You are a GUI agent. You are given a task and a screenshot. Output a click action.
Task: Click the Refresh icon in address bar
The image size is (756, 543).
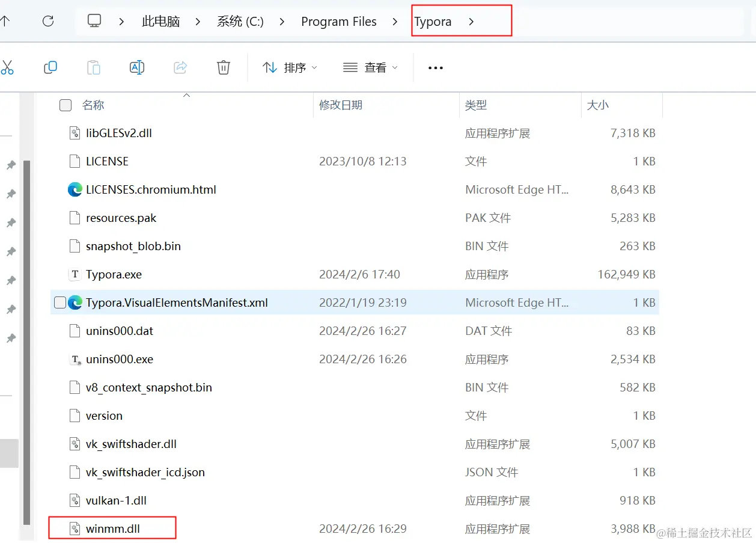[x=48, y=21]
